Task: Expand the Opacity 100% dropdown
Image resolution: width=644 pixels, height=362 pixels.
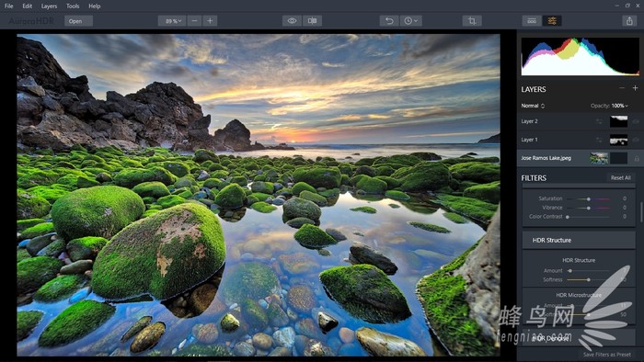Action: coord(620,106)
